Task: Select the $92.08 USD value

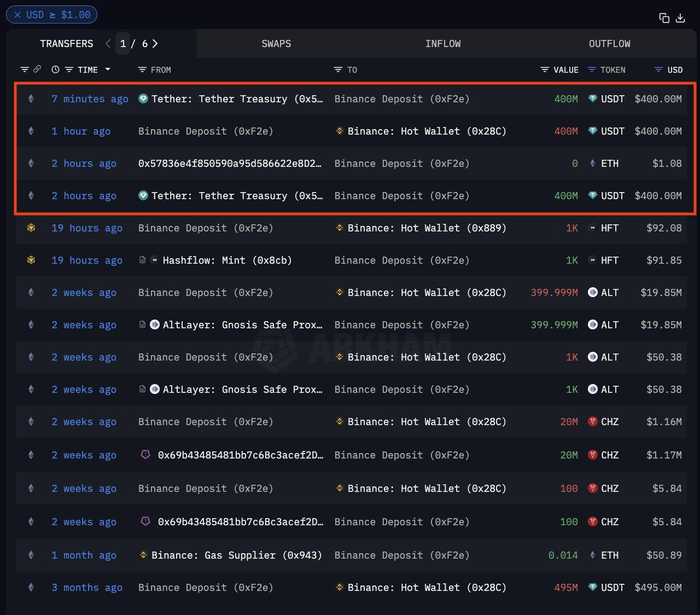Action: [664, 228]
